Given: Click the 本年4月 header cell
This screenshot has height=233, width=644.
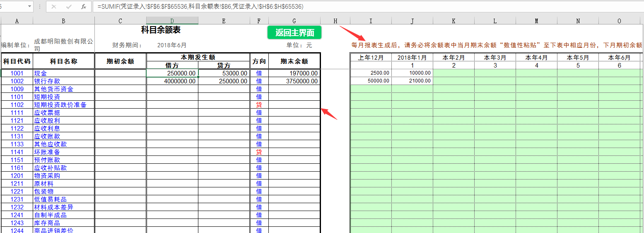Looking at the screenshot, I should click(x=537, y=58).
